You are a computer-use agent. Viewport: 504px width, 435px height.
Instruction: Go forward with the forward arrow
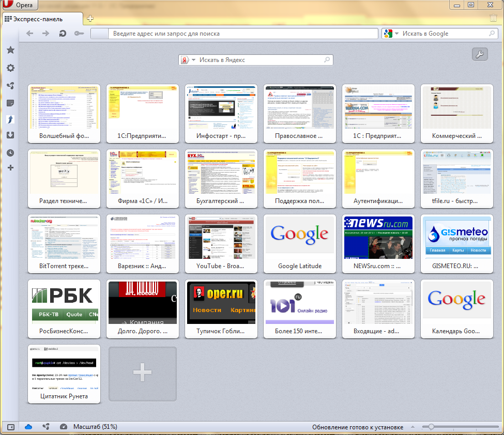tap(45, 34)
